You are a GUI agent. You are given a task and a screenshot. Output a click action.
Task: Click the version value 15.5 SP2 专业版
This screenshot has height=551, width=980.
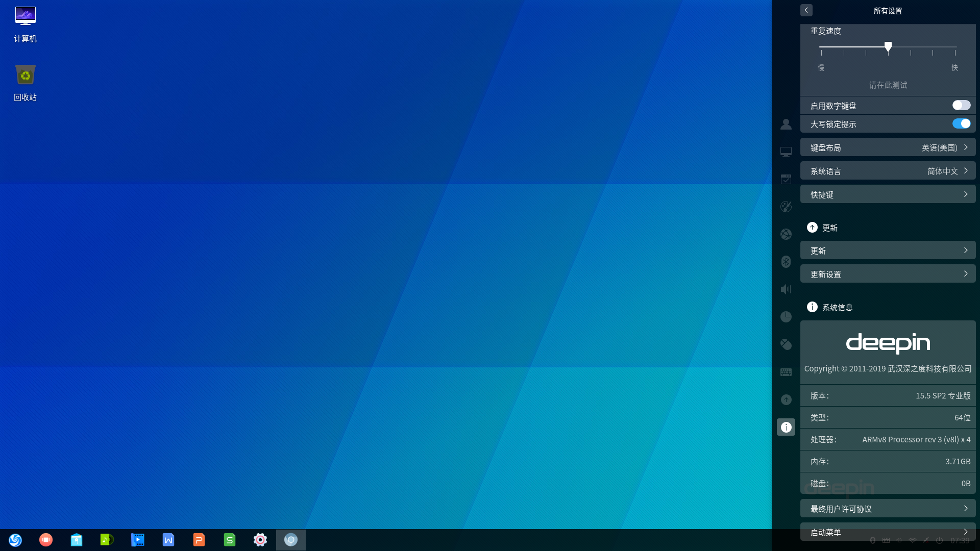(x=943, y=396)
